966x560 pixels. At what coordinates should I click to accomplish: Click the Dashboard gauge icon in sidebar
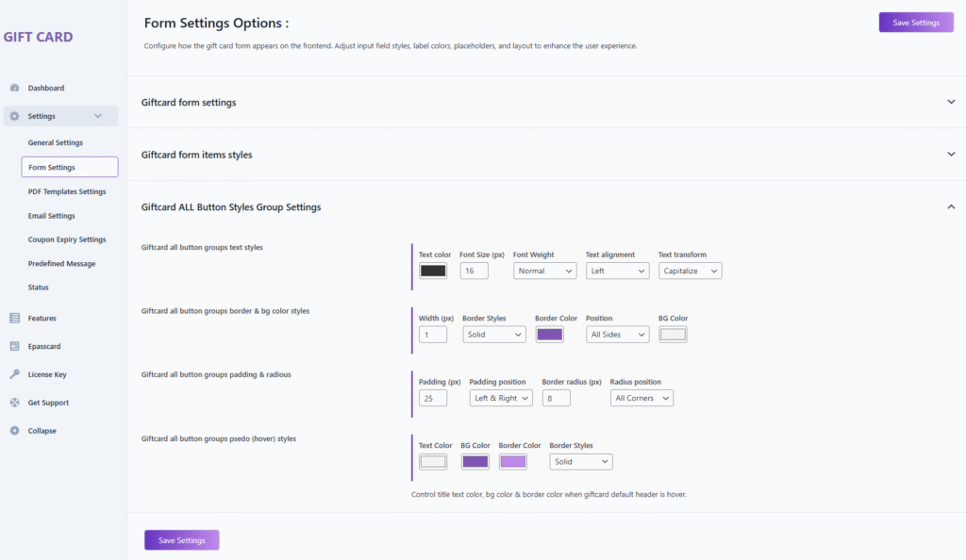[x=14, y=88]
